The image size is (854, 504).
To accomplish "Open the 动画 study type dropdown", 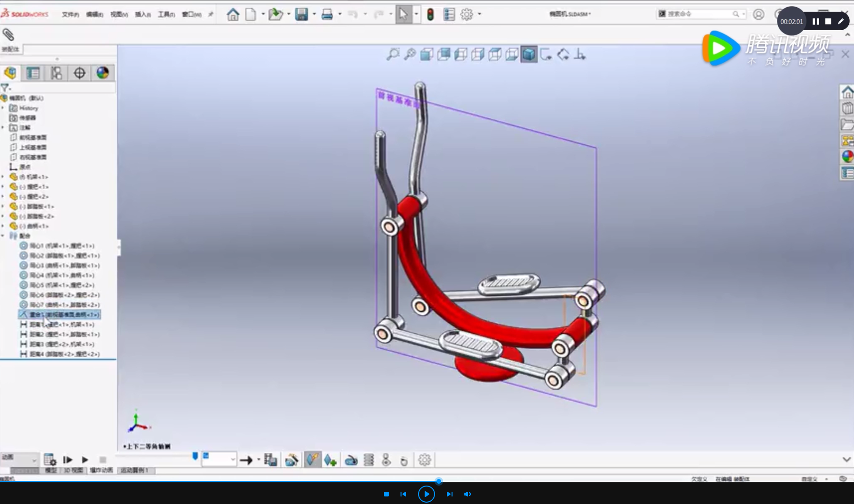I will [x=19, y=459].
